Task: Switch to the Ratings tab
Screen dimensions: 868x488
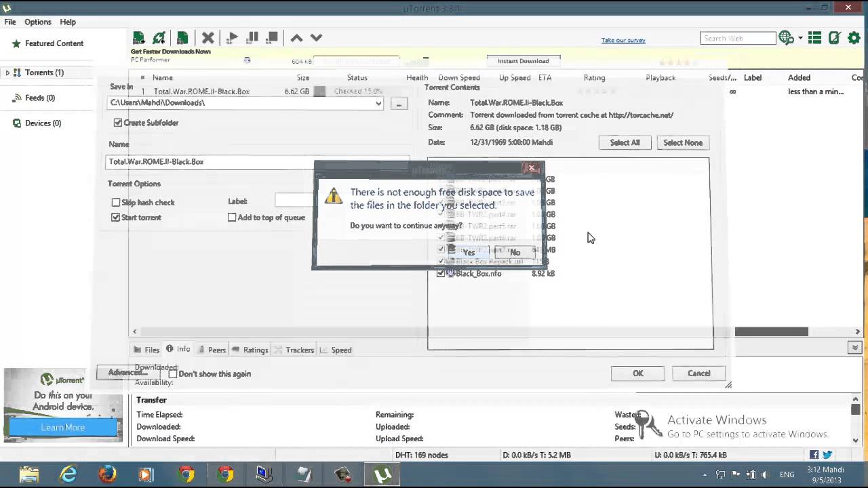Action: pyautogui.click(x=250, y=350)
